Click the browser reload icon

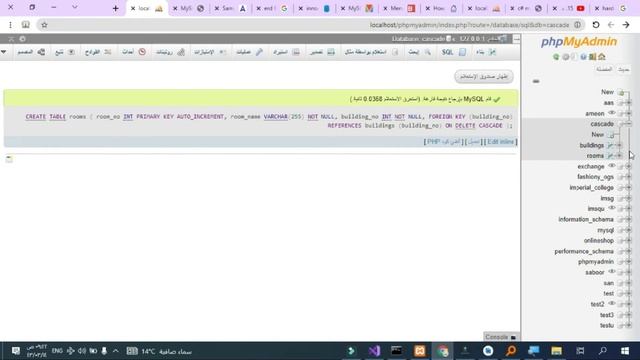596,25
